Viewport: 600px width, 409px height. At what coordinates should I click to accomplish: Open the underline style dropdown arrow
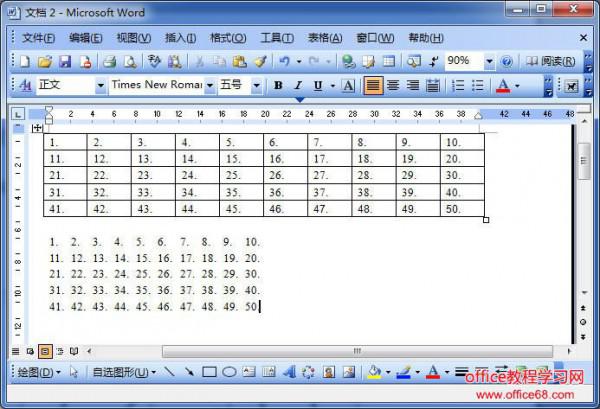333,85
